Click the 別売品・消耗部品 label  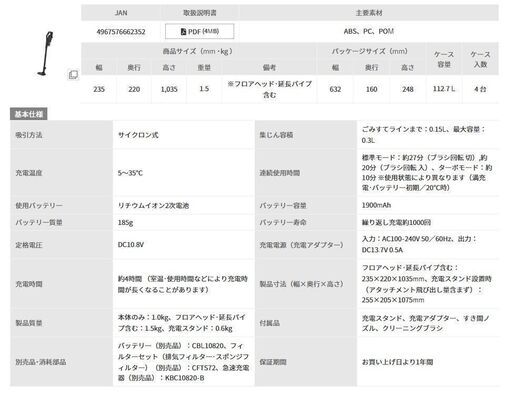(x=41, y=362)
